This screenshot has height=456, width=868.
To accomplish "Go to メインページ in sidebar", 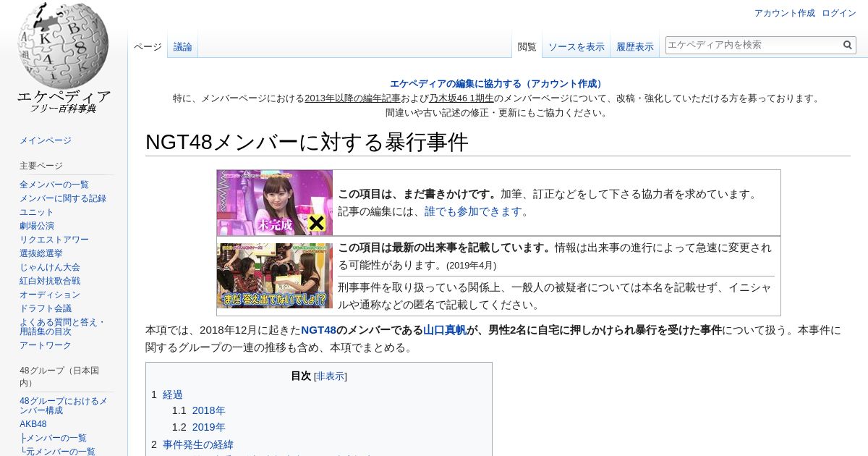I will pyautogui.click(x=46, y=140).
